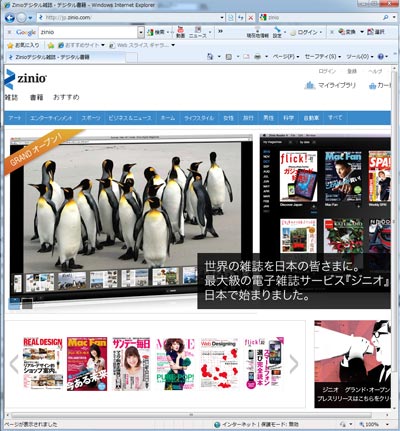Click the 登録 register link
This screenshot has height=431, width=400.
(x=352, y=71)
